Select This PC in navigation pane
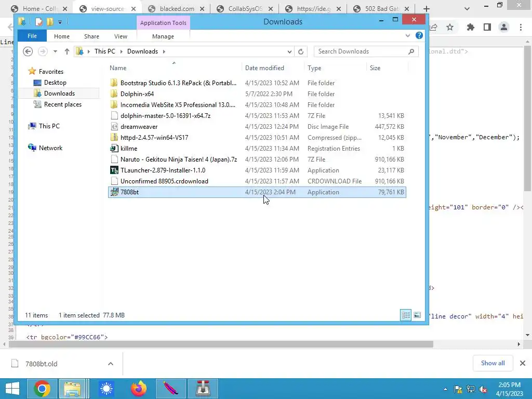The image size is (532, 399). click(49, 126)
